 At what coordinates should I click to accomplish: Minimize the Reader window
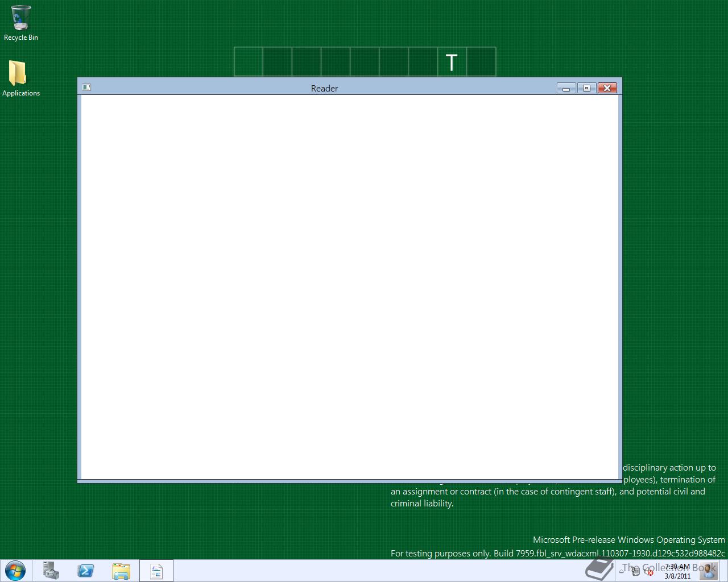566,88
